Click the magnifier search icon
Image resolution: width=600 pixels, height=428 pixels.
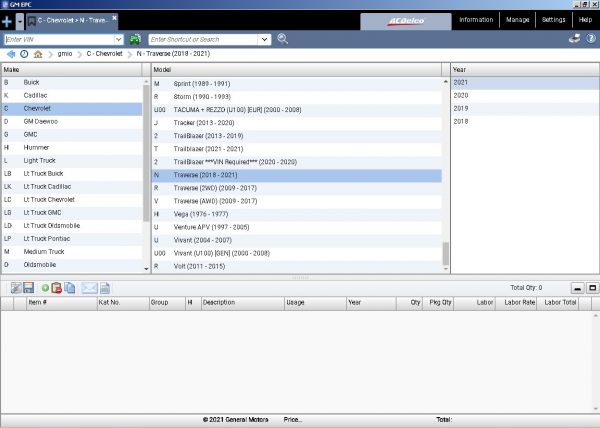click(282, 39)
